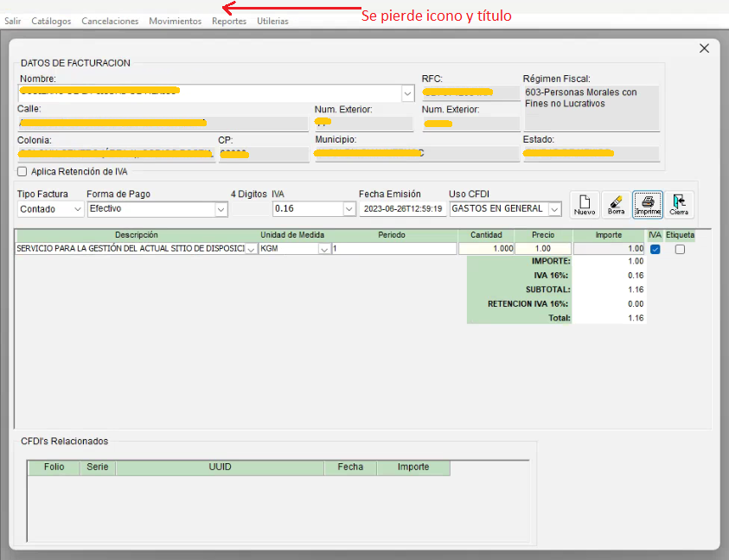Click the Cierra exit icon button
Screen dimensions: 729x560
click(679, 205)
